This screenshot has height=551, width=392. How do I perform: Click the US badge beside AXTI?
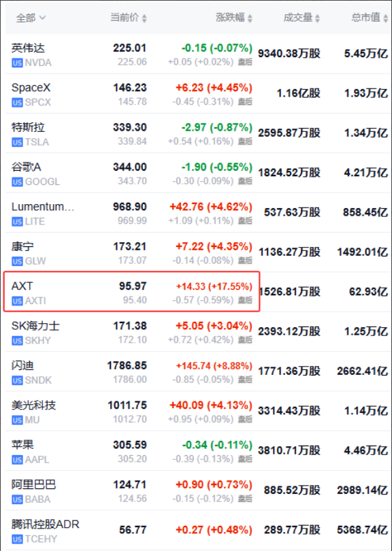click(x=17, y=301)
